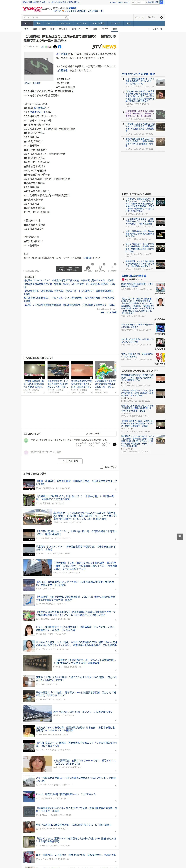Open related link ＪＲ宗谷線の普通列車が脱線

69,305
